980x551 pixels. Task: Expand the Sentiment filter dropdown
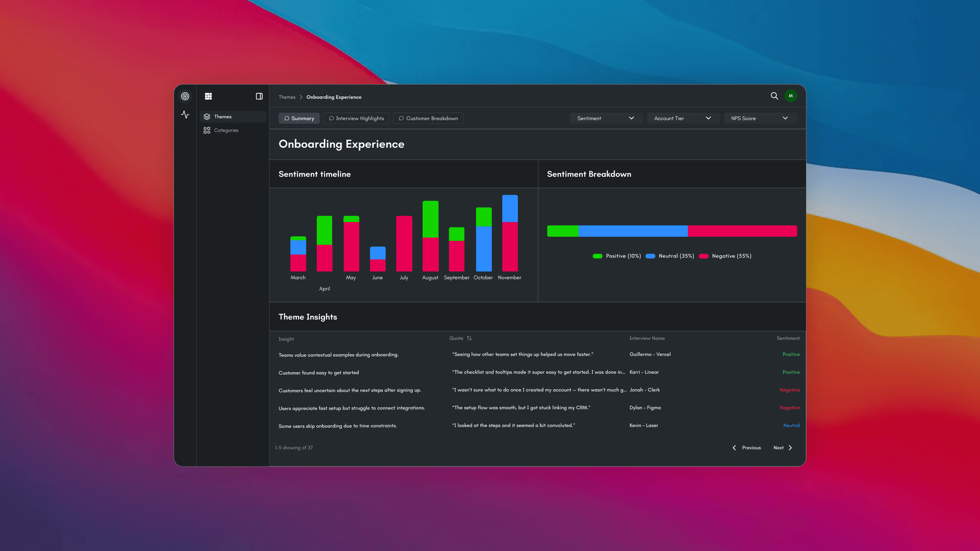pyautogui.click(x=605, y=118)
